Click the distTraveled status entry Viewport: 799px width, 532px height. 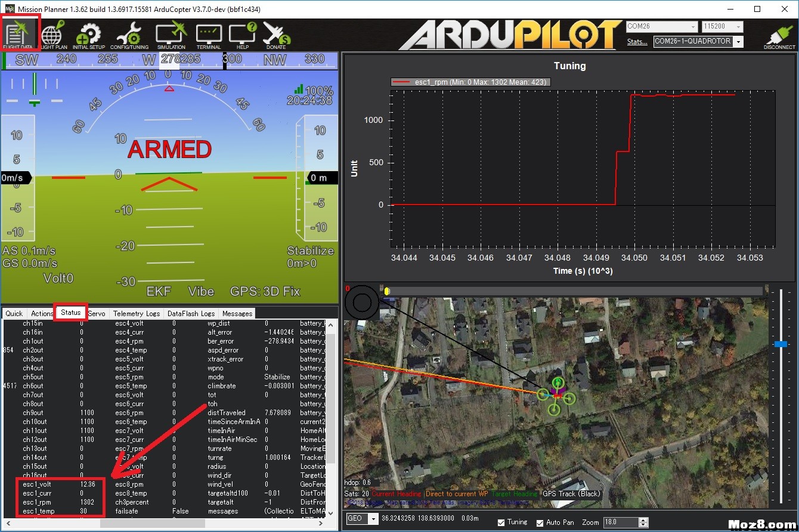[x=226, y=413]
